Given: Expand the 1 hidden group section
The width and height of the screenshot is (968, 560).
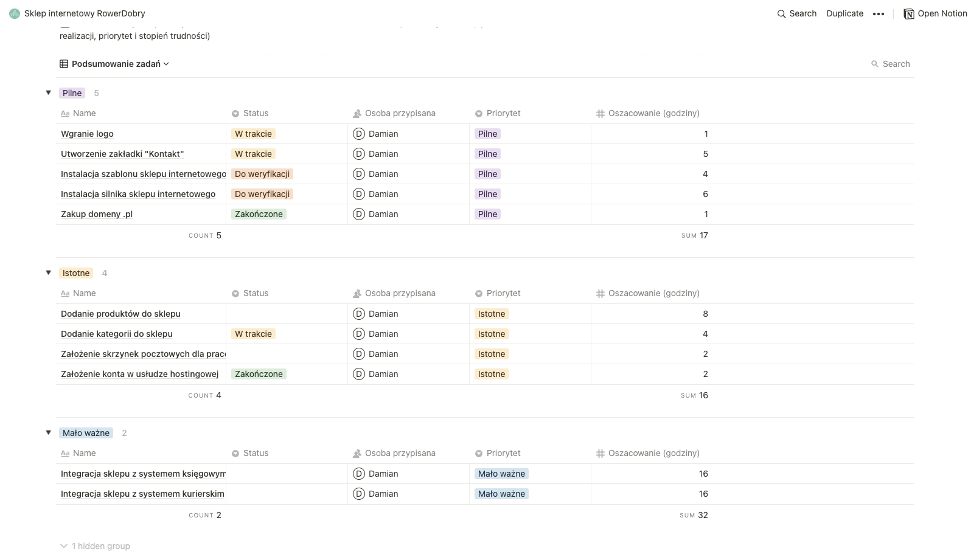Looking at the screenshot, I should coord(95,546).
